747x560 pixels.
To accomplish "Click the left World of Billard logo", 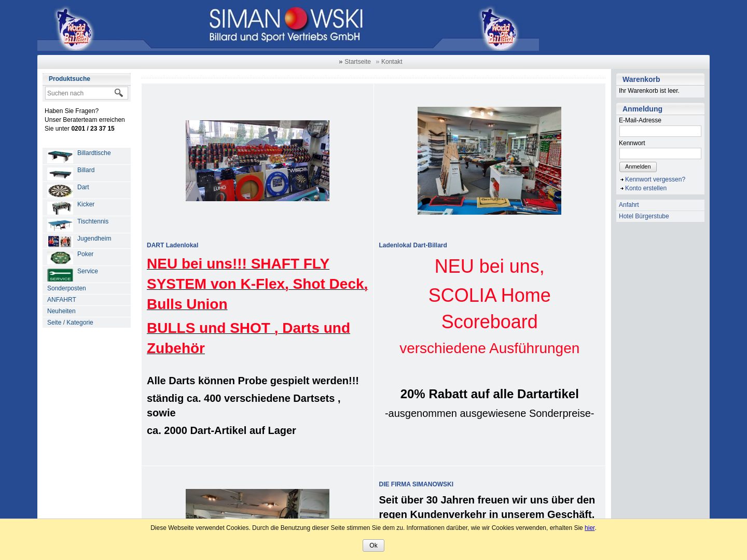I will (x=75, y=28).
